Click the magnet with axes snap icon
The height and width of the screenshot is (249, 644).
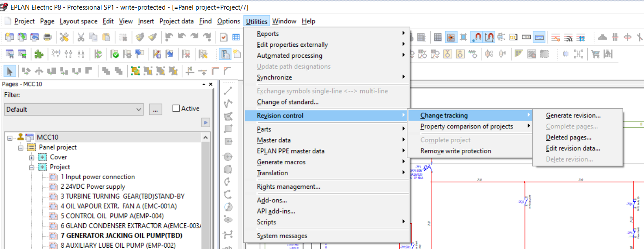pyautogui.click(x=489, y=38)
